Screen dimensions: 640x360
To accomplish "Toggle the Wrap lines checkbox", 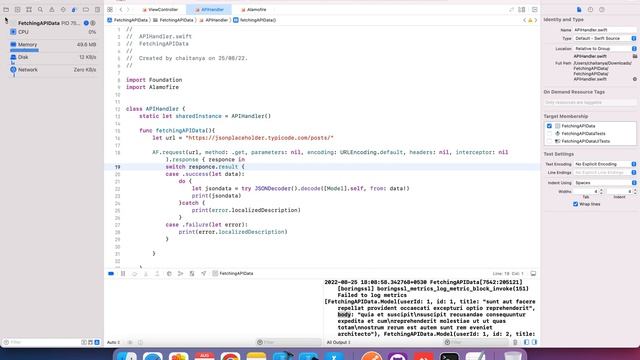I will 576,204.
